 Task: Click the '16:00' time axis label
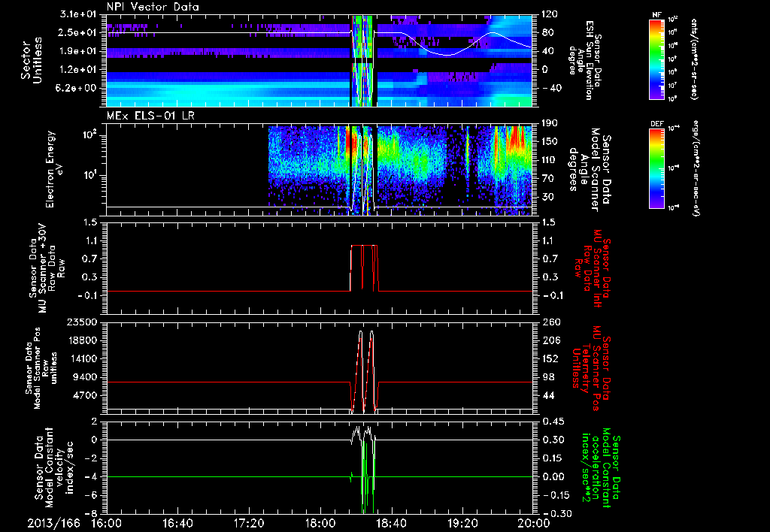[x=107, y=523]
